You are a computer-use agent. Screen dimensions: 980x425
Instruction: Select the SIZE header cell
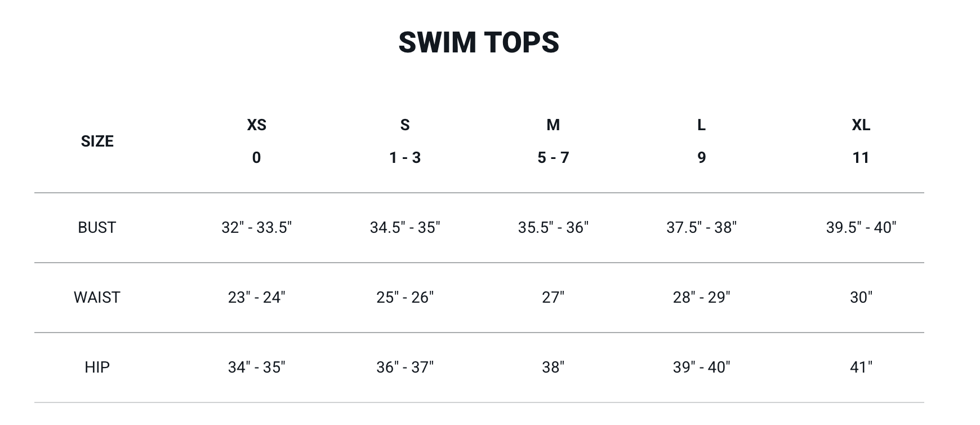97,141
